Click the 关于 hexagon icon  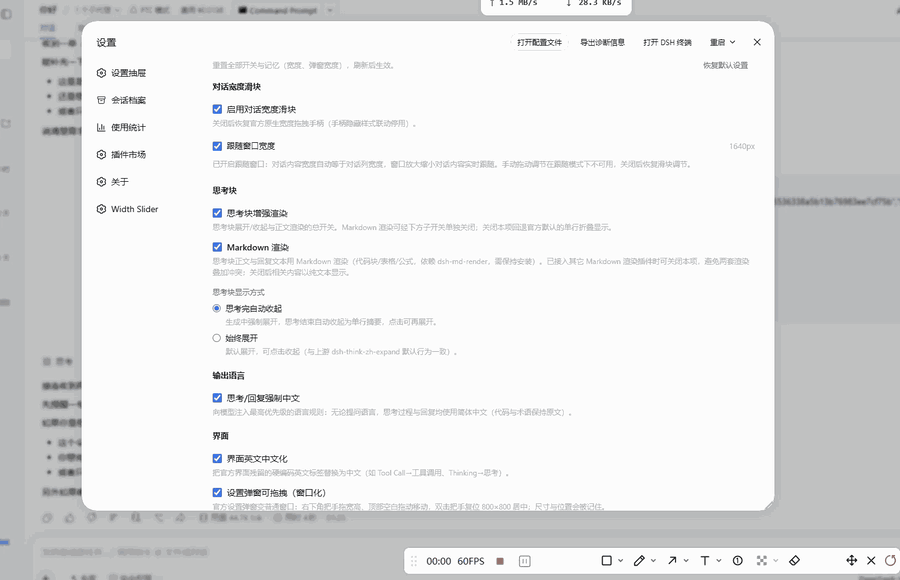[101, 182]
